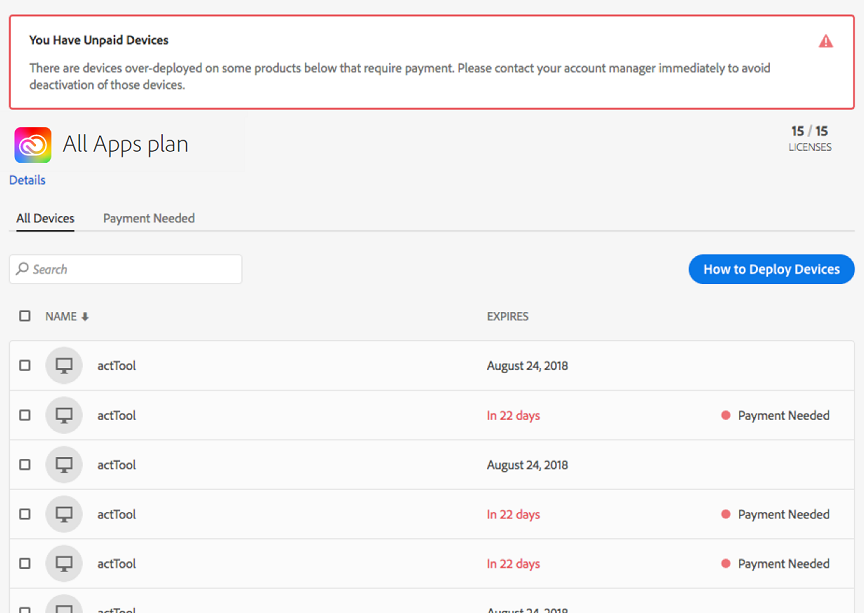
Task: Select the third actTool row checkbox
Action: (25, 465)
